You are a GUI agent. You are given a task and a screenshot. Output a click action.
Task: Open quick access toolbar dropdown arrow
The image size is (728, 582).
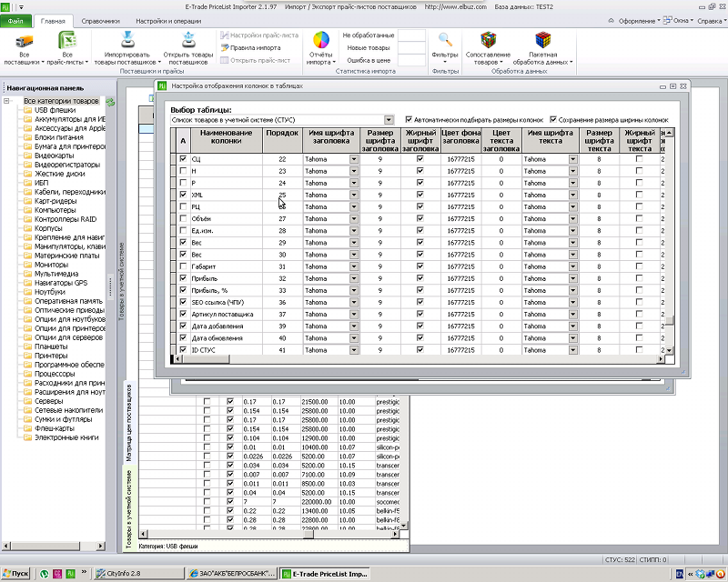point(21,7)
